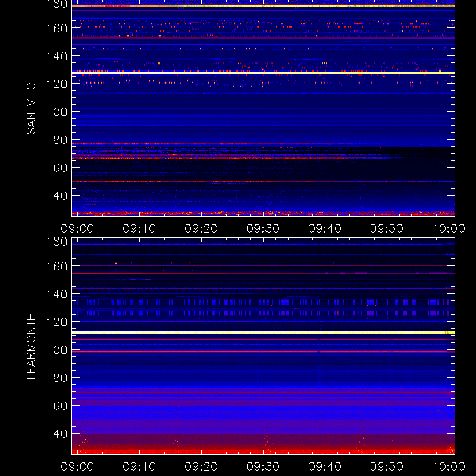Screen dimensions: 476x476
Task: Click Learmonth plot's 09:40 time label
Action: (325, 466)
